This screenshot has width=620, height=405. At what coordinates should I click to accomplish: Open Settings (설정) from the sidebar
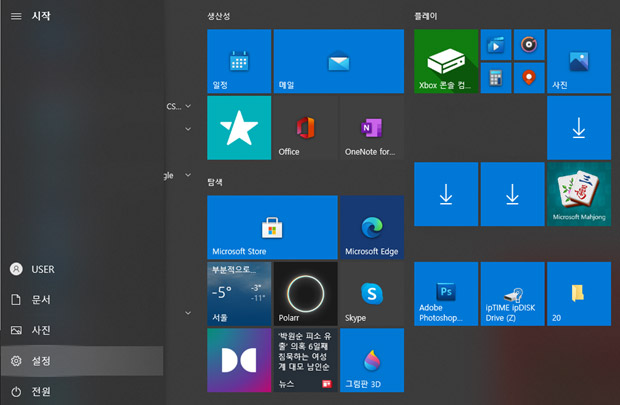click(80, 360)
